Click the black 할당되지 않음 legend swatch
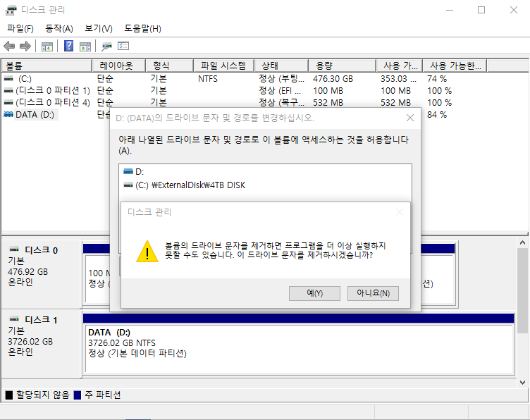530x420 pixels. (x=9, y=395)
